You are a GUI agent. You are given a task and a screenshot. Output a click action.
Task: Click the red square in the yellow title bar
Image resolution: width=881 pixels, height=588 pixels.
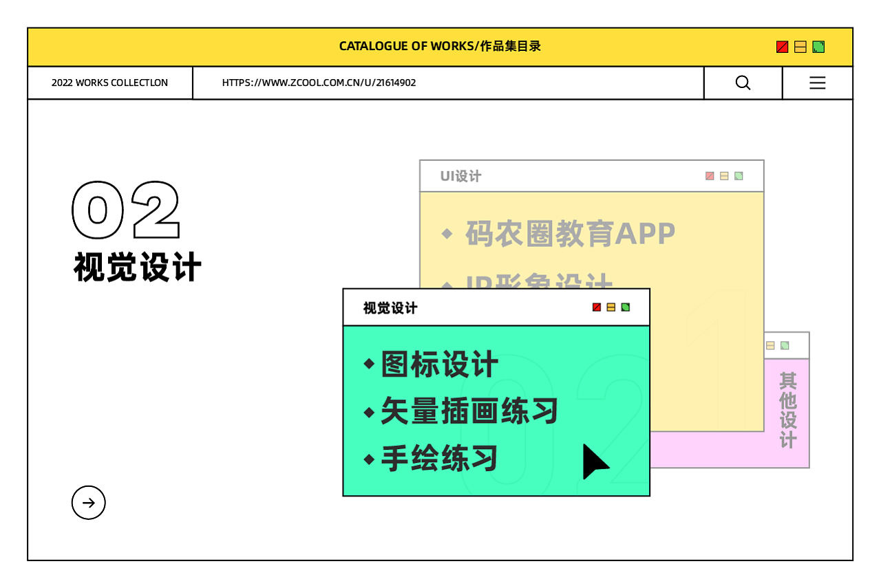782,47
